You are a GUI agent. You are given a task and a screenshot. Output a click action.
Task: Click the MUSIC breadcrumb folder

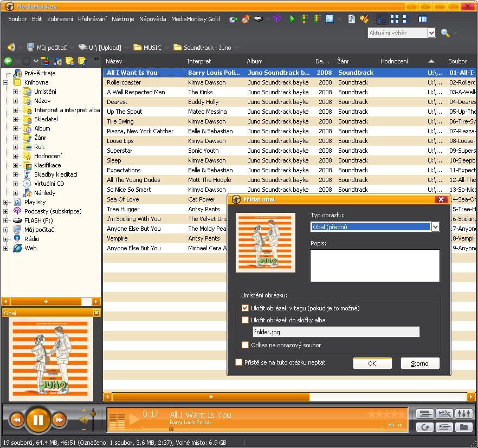pos(147,47)
